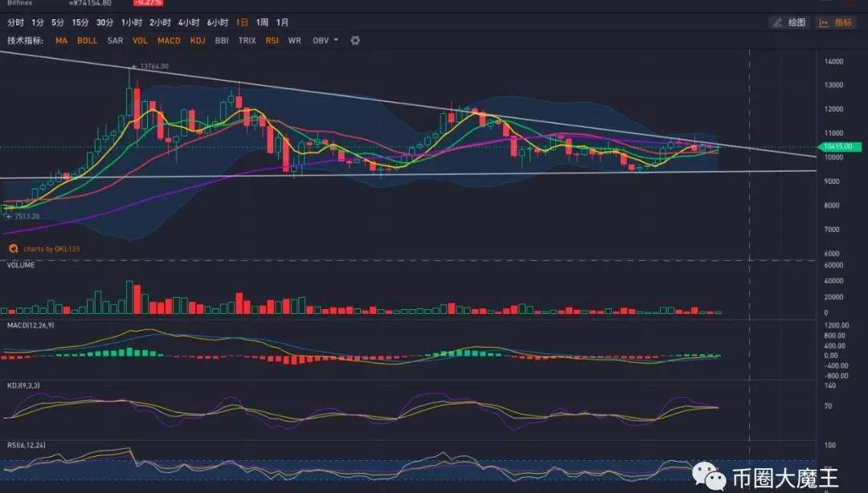Select the 1周 weekly timeframe
The image size is (868, 493).
tap(262, 22)
